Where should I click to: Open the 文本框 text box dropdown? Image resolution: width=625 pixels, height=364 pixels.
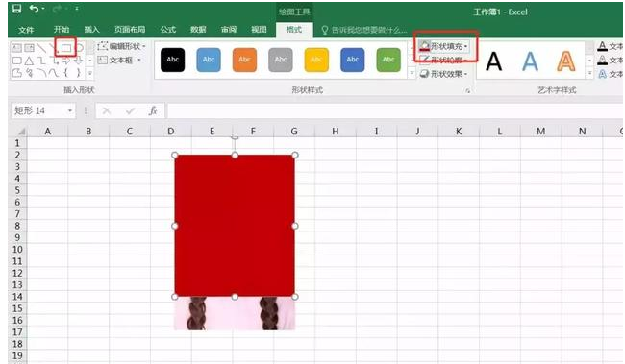pos(119,61)
